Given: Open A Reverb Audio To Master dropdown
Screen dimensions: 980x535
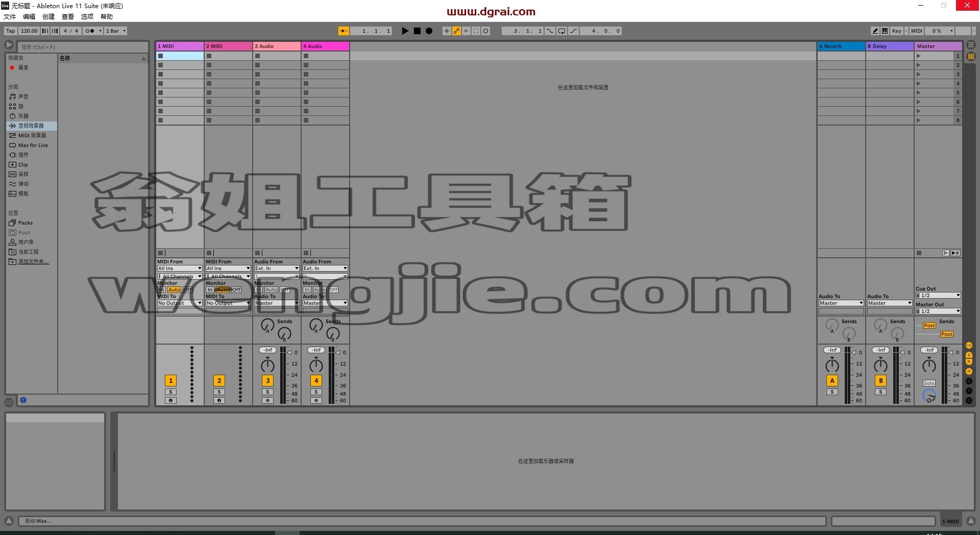Looking at the screenshot, I should click(841, 303).
